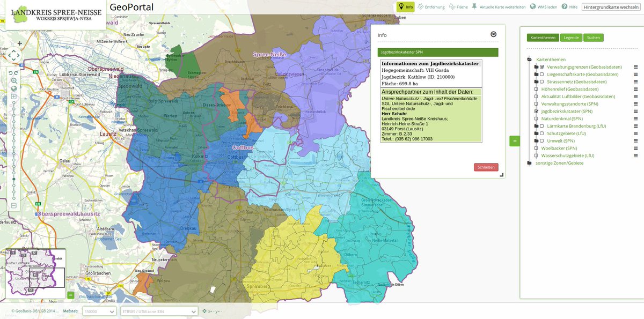Expand the Lärmkarte Brandenburg folder icon

(x=536, y=126)
